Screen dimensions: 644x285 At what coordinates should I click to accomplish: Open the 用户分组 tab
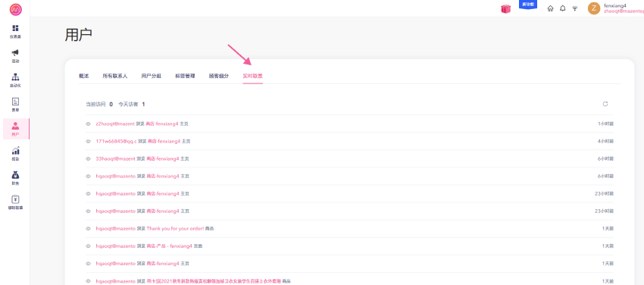tap(151, 76)
